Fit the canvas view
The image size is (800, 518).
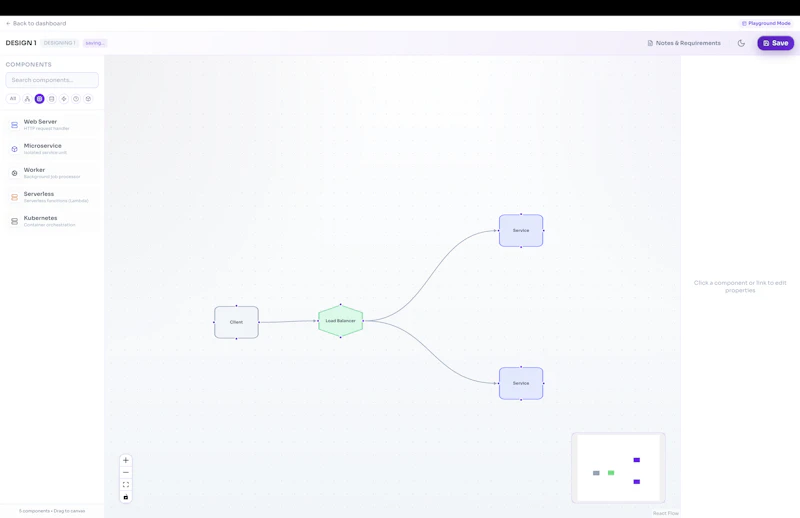tap(126, 484)
